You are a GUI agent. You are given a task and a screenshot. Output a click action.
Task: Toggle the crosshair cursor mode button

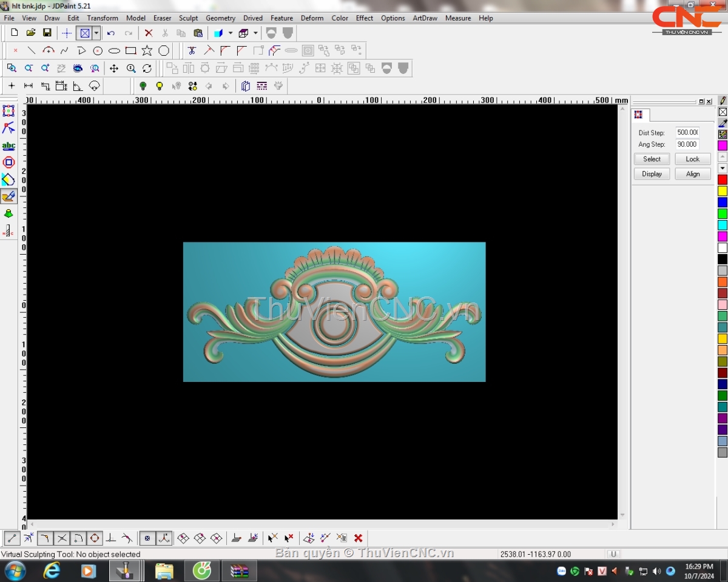point(67,33)
